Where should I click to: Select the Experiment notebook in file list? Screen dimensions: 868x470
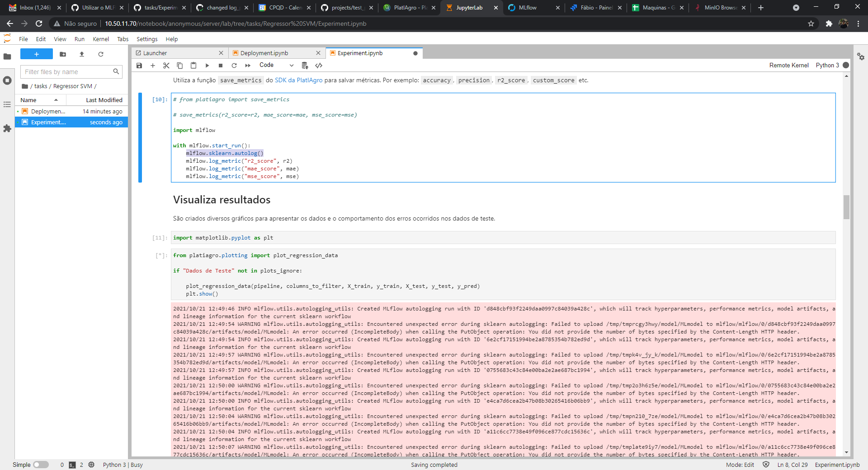pos(71,122)
